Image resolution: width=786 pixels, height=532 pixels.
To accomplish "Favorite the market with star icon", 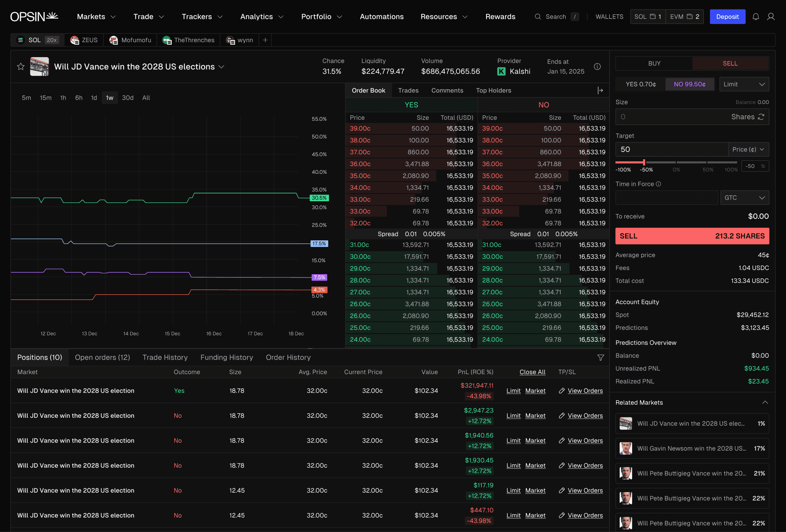I will (21, 67).
